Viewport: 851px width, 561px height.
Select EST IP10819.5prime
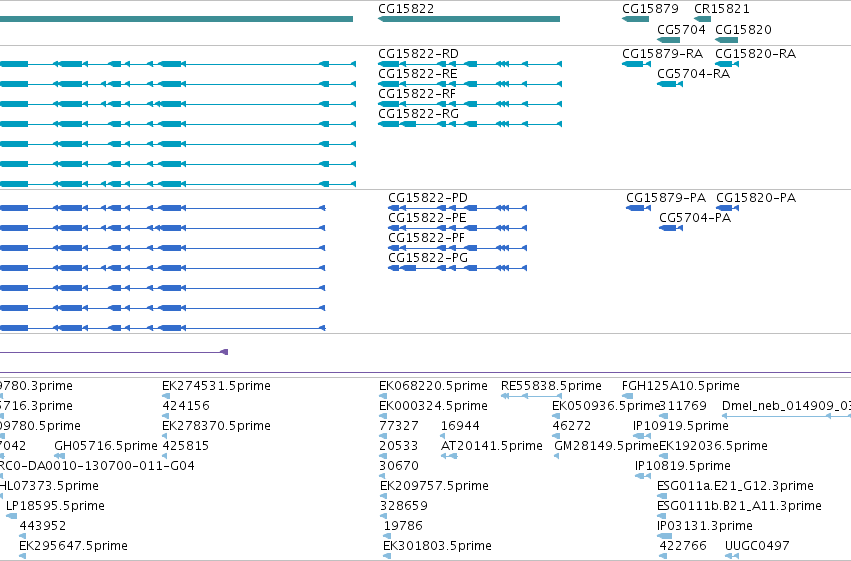tap(683, 466)
